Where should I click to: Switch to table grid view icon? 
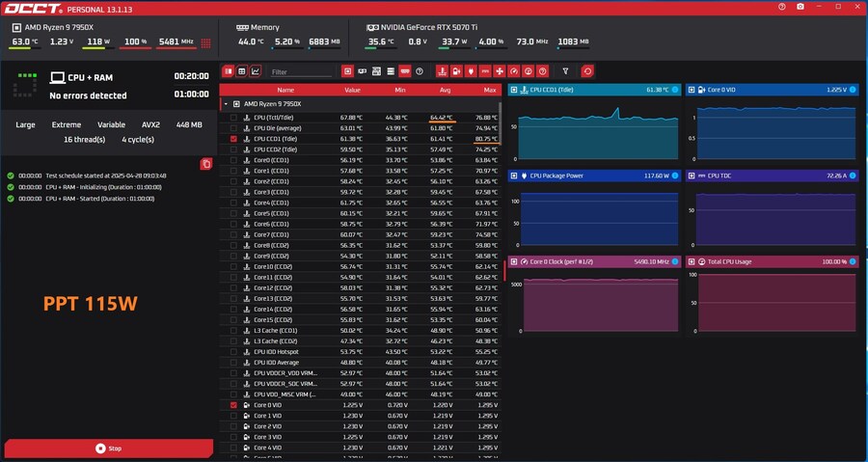pos(242,71)
